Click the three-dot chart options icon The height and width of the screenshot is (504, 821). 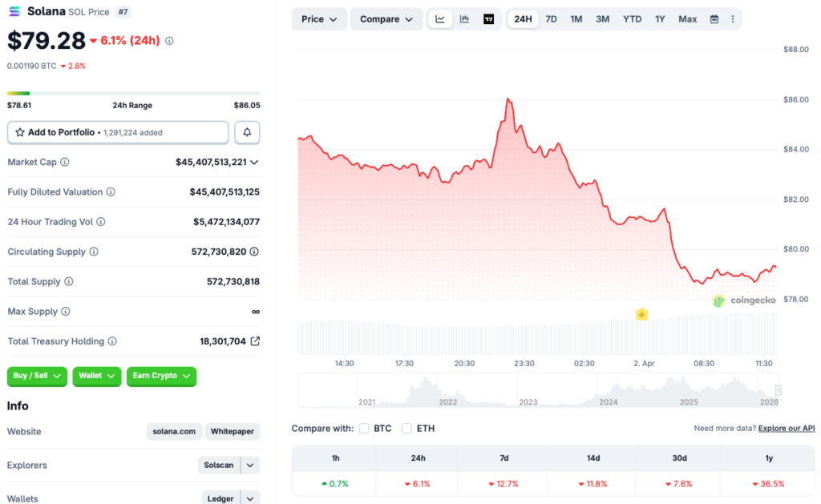click(x=734, y=18)
